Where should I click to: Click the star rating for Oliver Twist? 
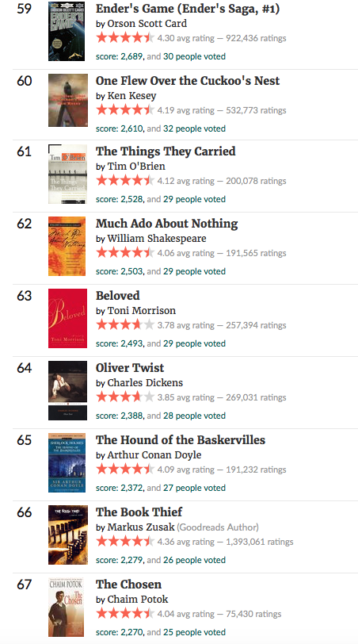125,397
